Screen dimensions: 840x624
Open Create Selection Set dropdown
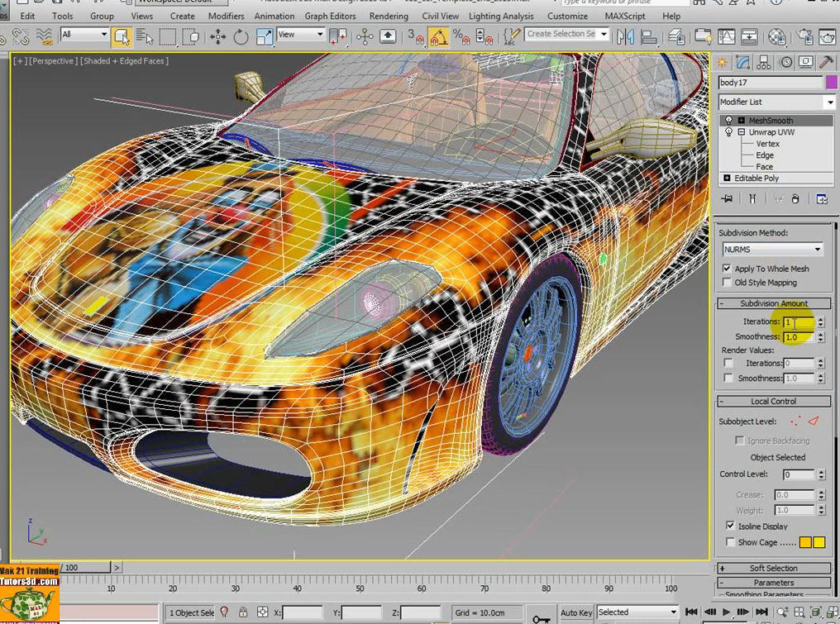click(566, 34)
